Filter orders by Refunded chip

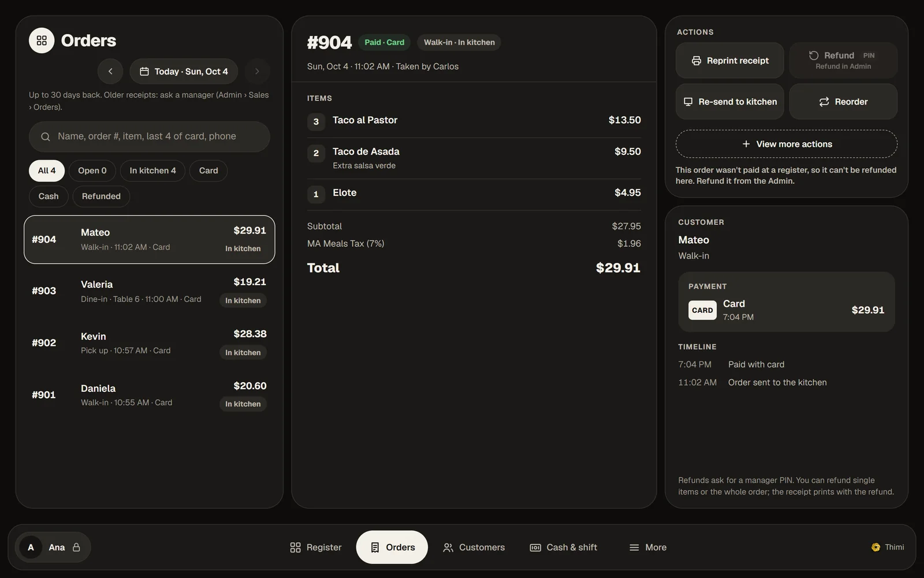point(101,197)
